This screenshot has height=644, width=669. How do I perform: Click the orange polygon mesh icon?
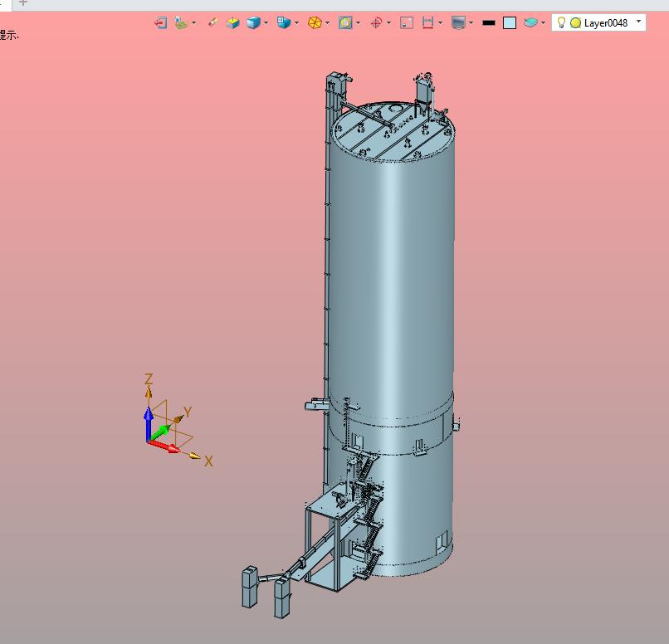pos(315,22)
